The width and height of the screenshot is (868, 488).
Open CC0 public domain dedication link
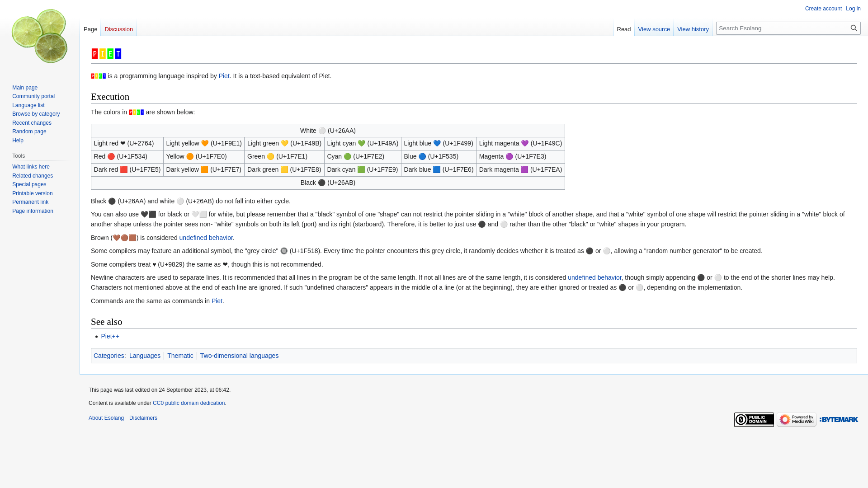(189, 403)
